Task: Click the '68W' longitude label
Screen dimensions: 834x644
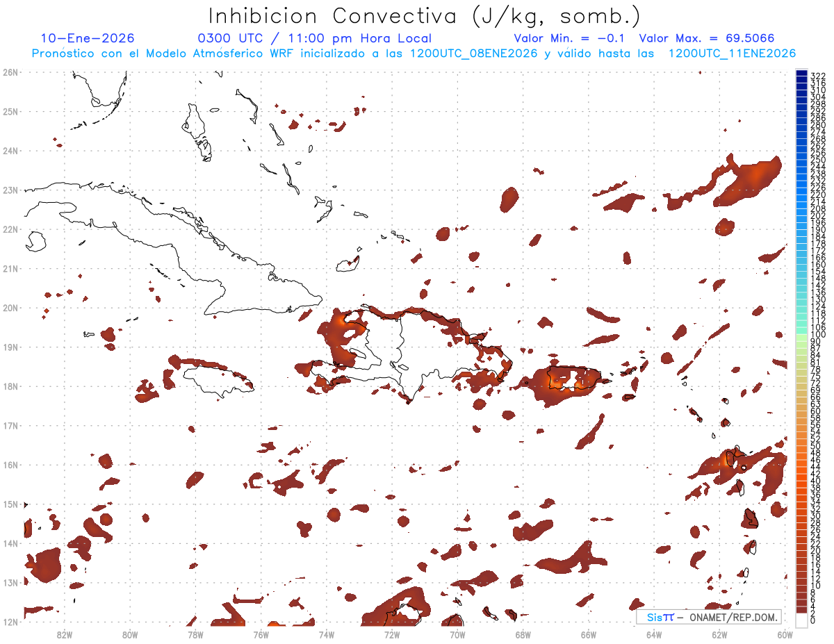Action: pos(523,634)
